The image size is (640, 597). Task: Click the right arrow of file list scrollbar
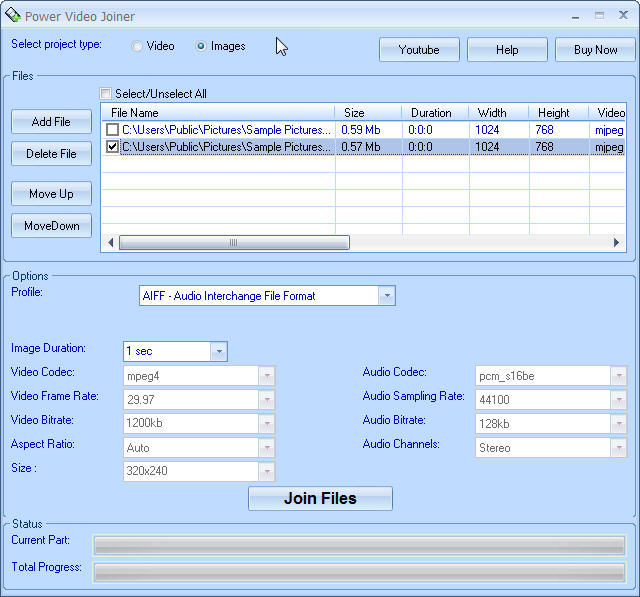click(617, 243)
